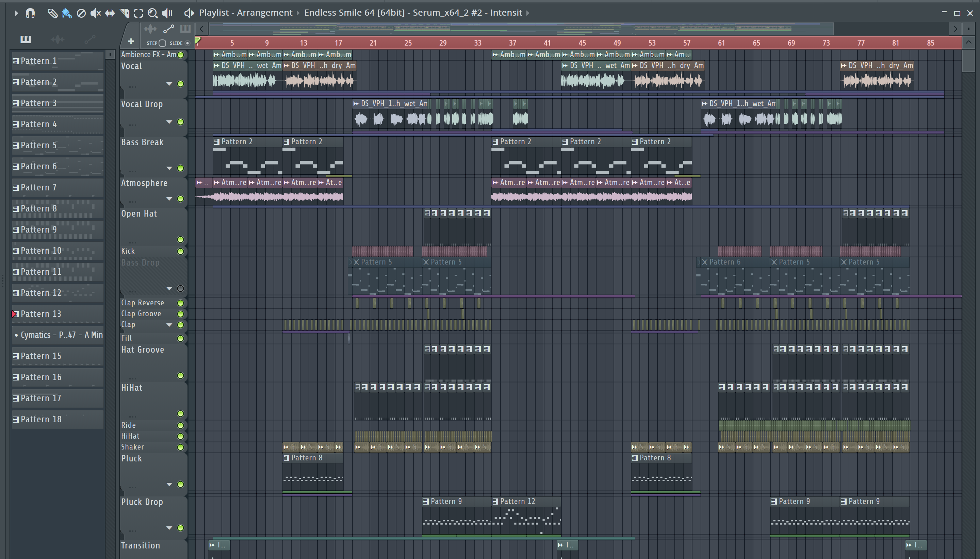980x559 pixels.
Task: Toggle STEP editing mode
Action: pyautogui.click(x=162, y=43)
